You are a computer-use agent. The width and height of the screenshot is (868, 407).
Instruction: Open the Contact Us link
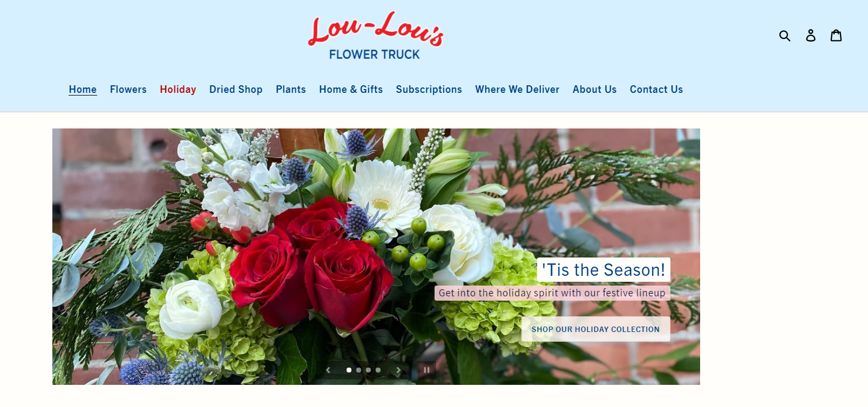click(x=656, y=90)
